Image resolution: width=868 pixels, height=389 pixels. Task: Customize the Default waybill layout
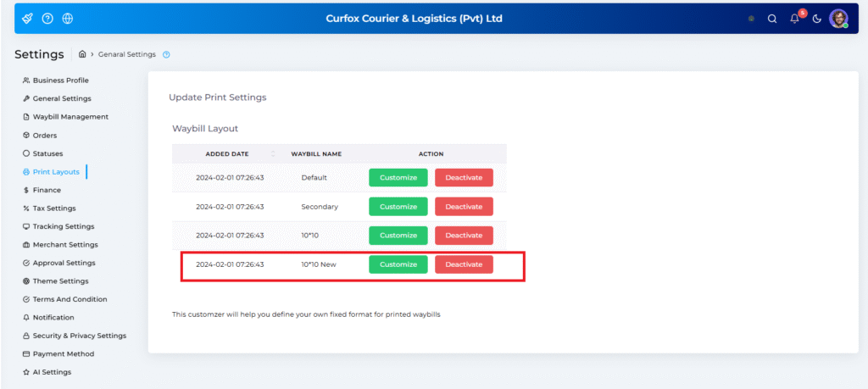[398, 178]
